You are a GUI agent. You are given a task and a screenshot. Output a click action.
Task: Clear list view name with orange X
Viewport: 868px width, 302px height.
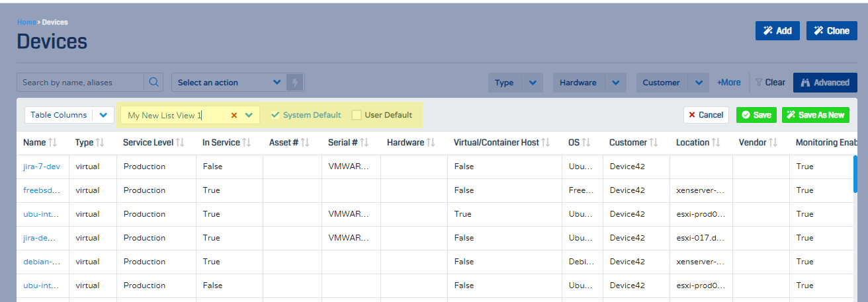click(234, 115)
